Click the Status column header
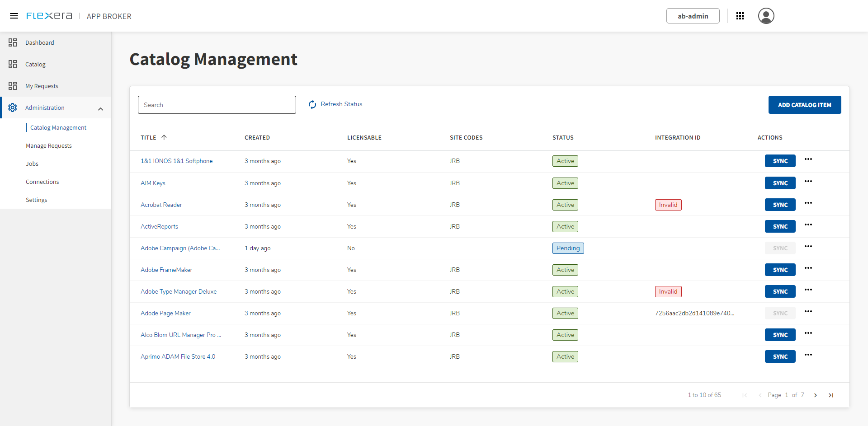Viewport: 868px width, 426px height. pyautogui.click(x=563, y=137)
